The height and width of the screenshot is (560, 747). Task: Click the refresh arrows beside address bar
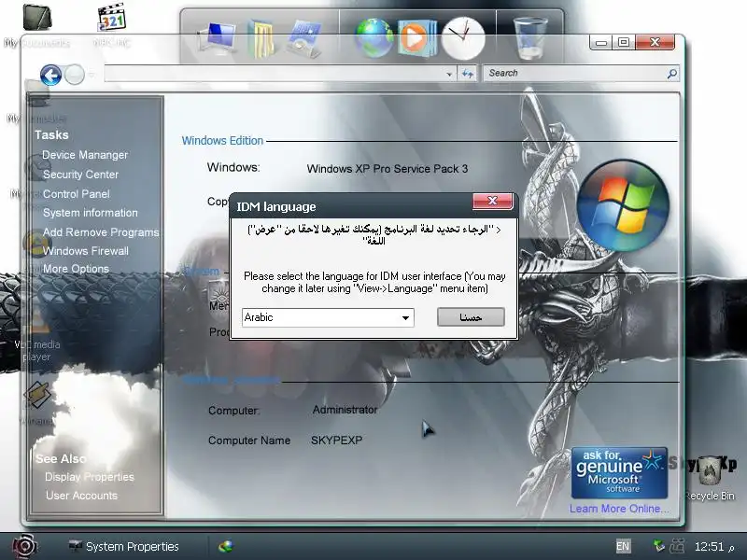(x=468, y=74)
